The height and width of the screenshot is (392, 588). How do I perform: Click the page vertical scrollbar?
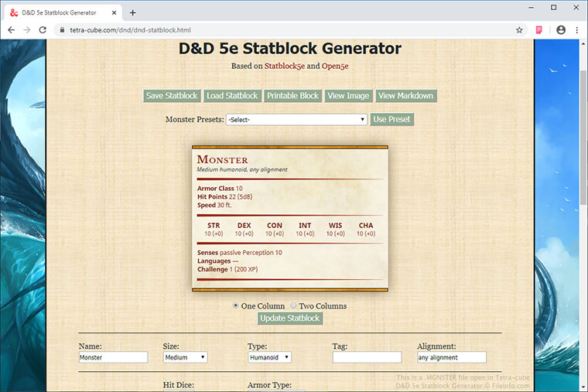(583, 155)
